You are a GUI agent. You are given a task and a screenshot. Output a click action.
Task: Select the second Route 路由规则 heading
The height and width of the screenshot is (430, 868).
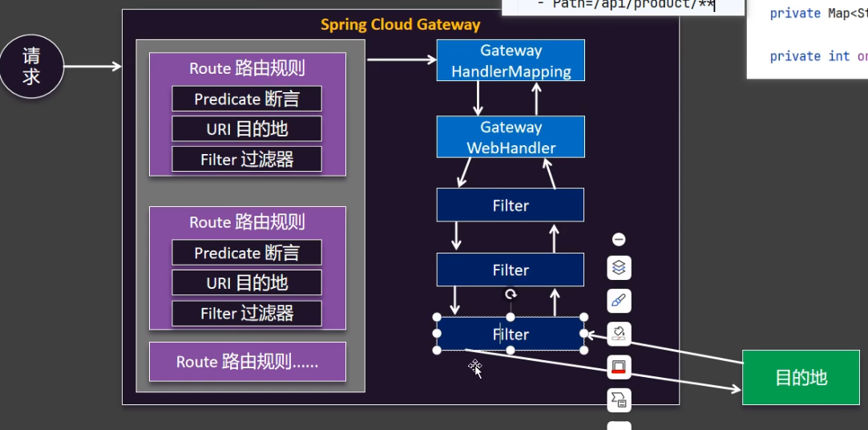coord(247,223)
